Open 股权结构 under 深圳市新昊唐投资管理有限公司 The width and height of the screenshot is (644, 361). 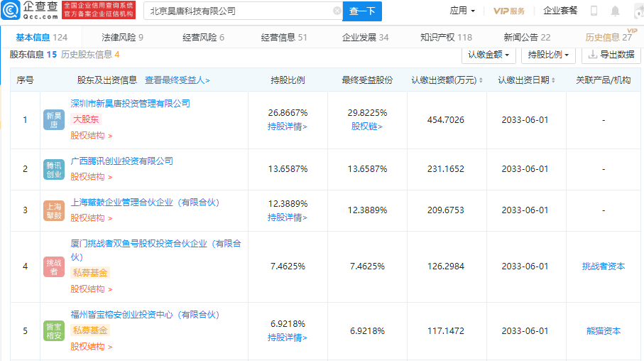pos(91,136)
